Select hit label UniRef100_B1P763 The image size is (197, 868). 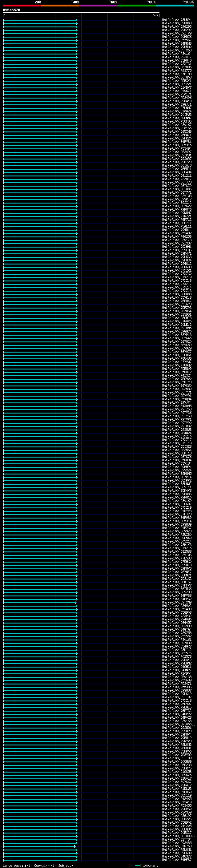point(177,846)
